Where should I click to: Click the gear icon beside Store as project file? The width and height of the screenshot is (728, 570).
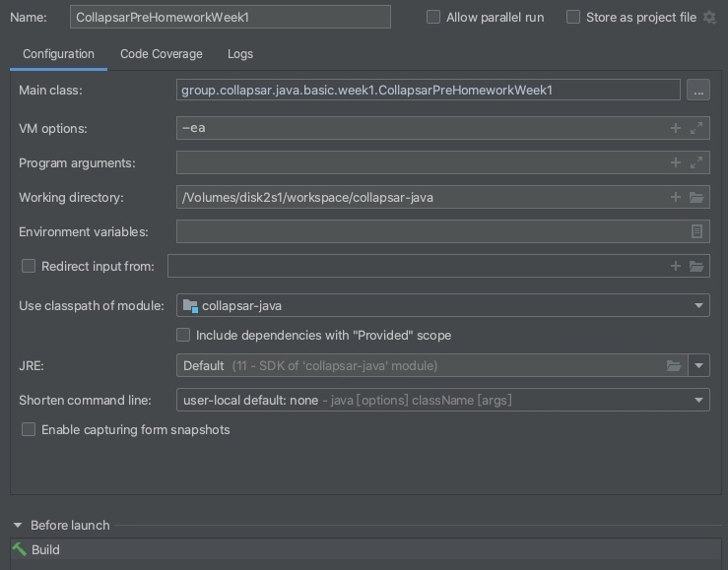709,17
